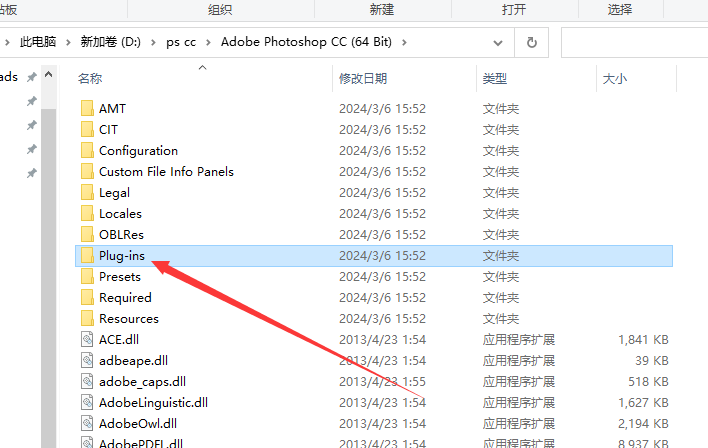708x448 pixels.
Task: Click the date 2013/4/23 1:55 of adobe_caps.dll
Action: pyautogui.click(x=382, y=382)
